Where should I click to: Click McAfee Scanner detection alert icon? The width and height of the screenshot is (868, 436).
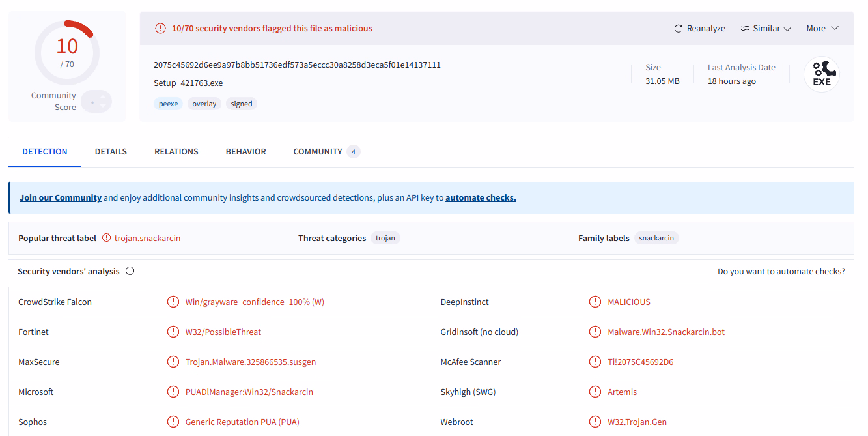pyautogui.click(x=595, y=362)
